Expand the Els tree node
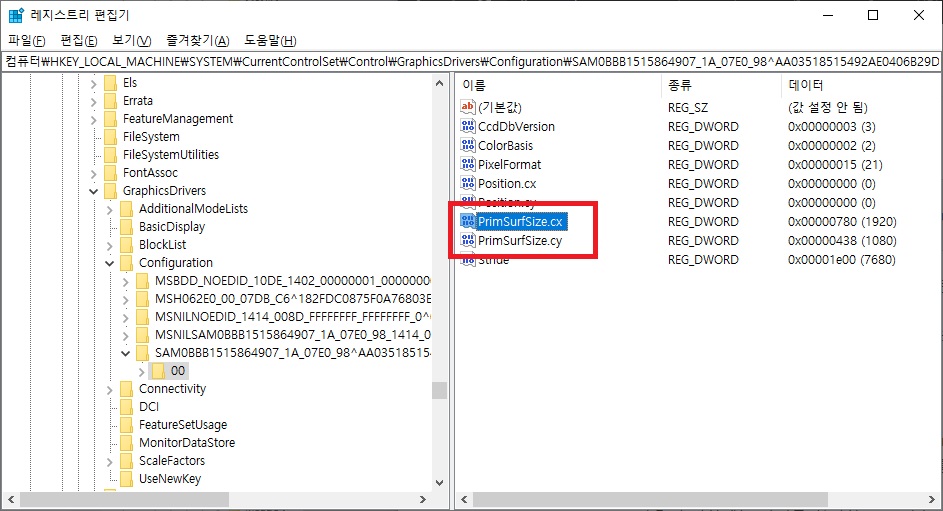 point(93,83)
